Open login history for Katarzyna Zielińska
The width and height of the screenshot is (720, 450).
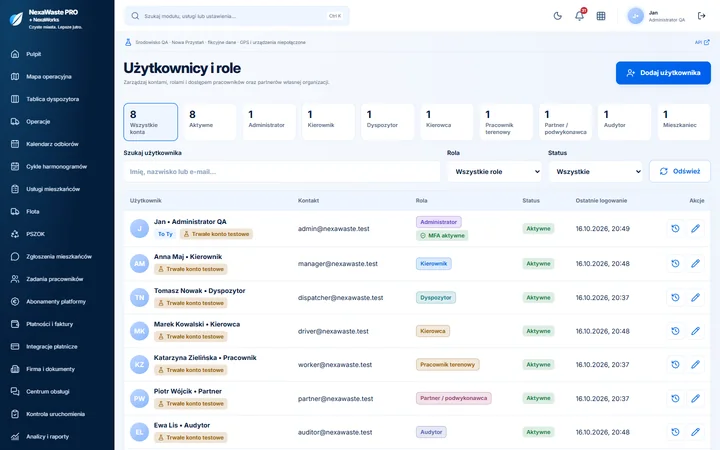675,365
